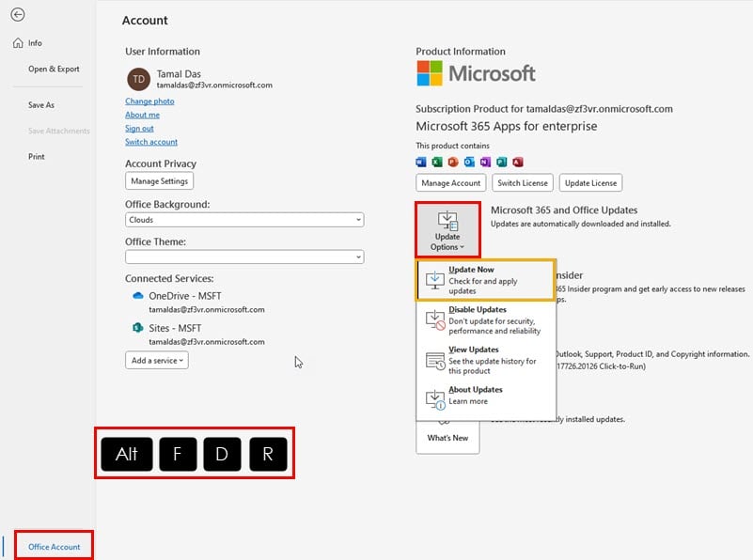Click the About me link
Image resolution: width=753 pixels, height=560 pixels.
(x=143, y=116)
